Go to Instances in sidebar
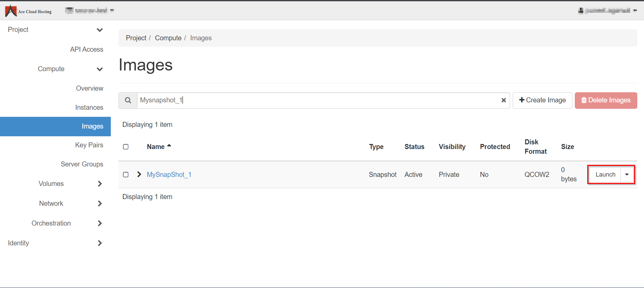The height and width of the screenshot is (288, 644). click(89, 107)
